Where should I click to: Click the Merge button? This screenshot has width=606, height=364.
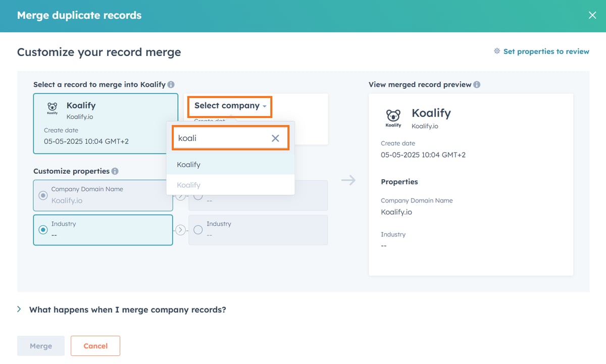point(40,346)
